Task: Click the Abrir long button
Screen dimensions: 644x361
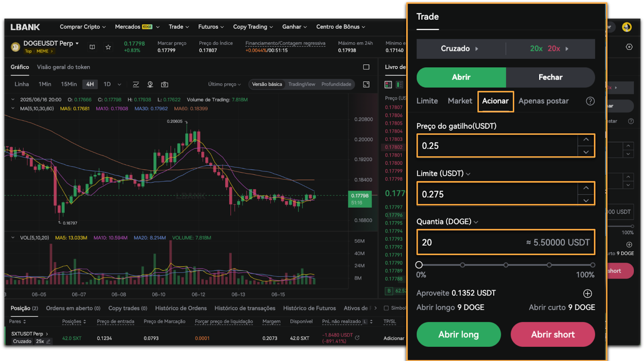Action: click(x=458, y=334)
